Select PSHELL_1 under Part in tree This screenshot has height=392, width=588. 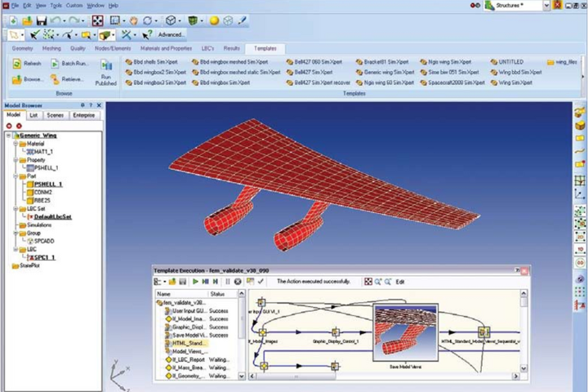point(47,184)
